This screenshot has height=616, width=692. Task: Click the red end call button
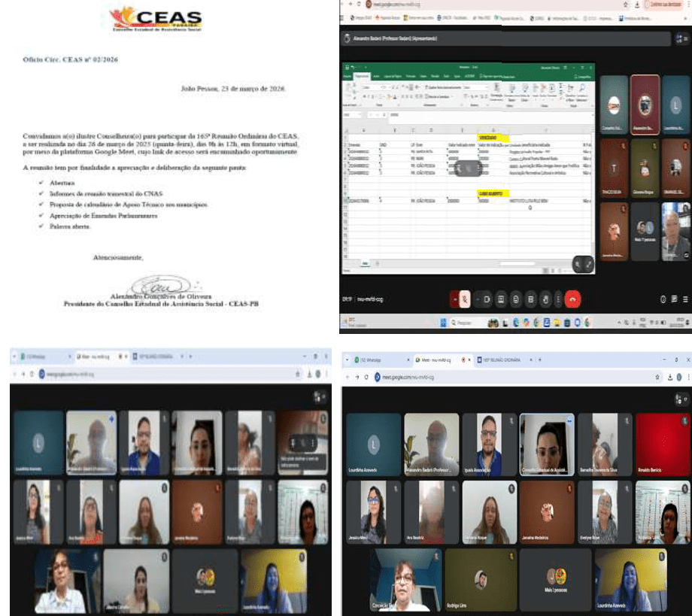572,299
